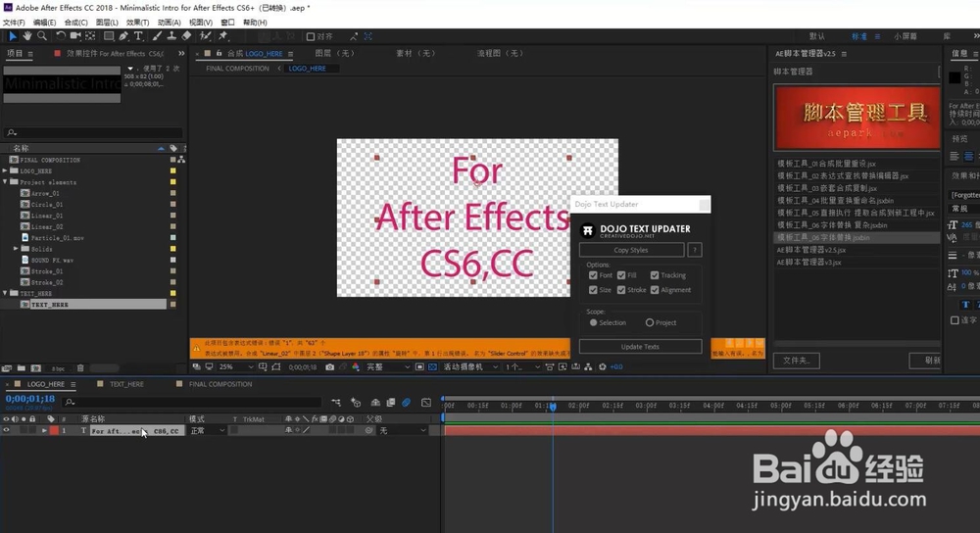Toggle motion blur enable icon in timeline
980x533 pixels.
point(407,403)
